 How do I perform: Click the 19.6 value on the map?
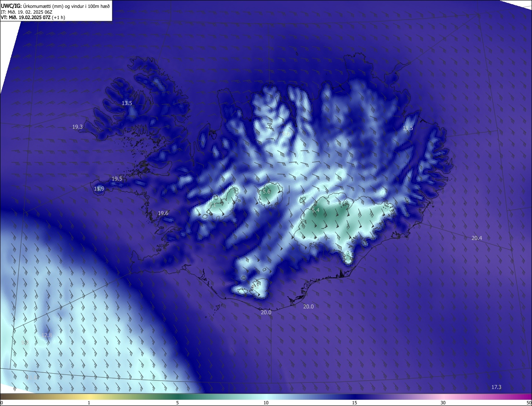point(163,213)
